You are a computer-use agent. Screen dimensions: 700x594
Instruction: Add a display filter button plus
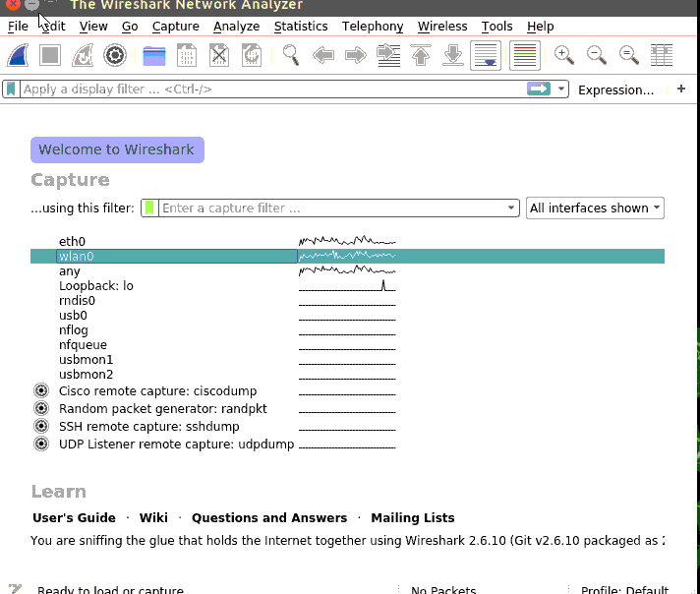coord(681,89)
